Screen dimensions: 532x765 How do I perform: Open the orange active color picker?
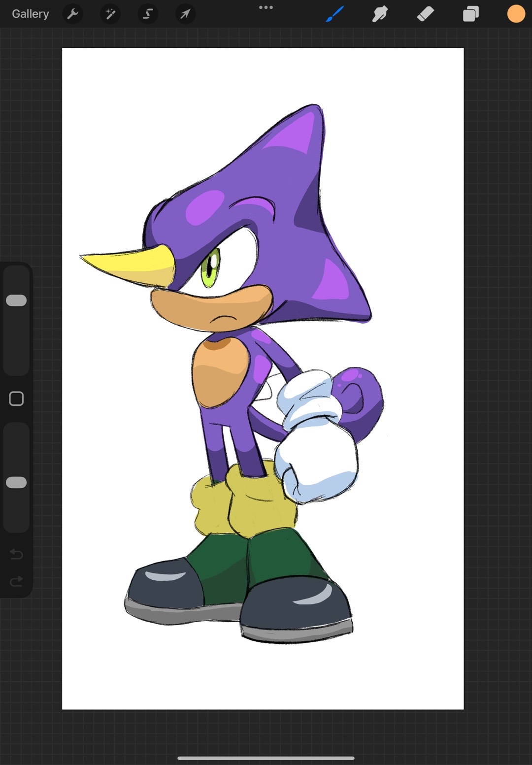point(516,14)
